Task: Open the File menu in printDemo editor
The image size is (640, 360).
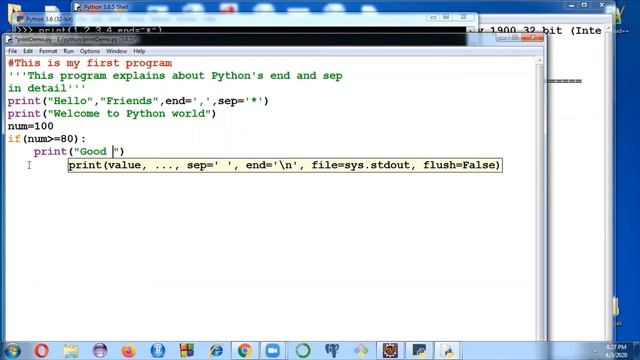Action: pos(12,51)
